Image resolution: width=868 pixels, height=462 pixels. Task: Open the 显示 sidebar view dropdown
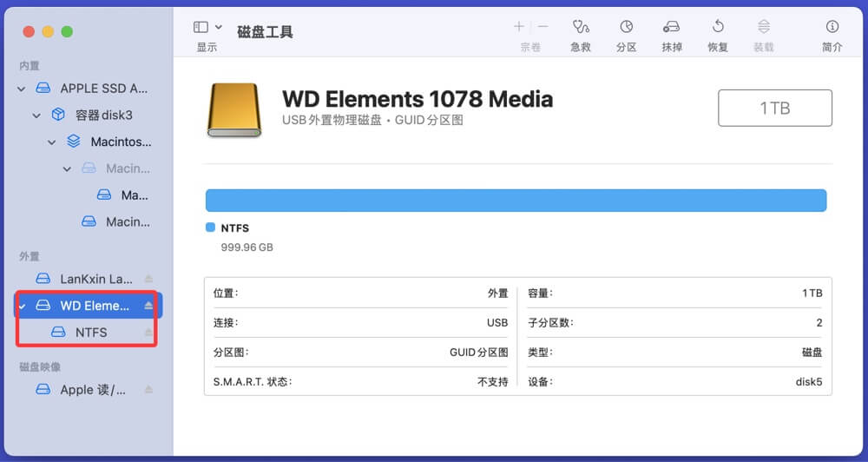click(207, 28)
